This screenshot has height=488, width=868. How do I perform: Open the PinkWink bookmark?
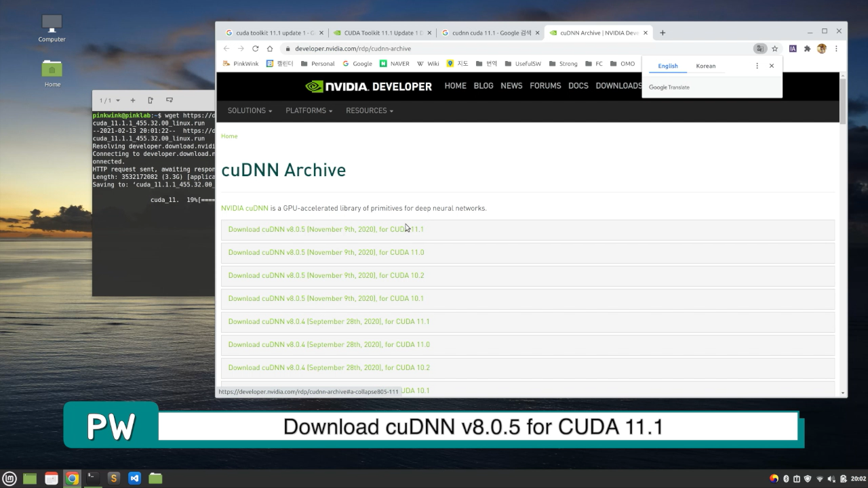[x=240, y=64]
